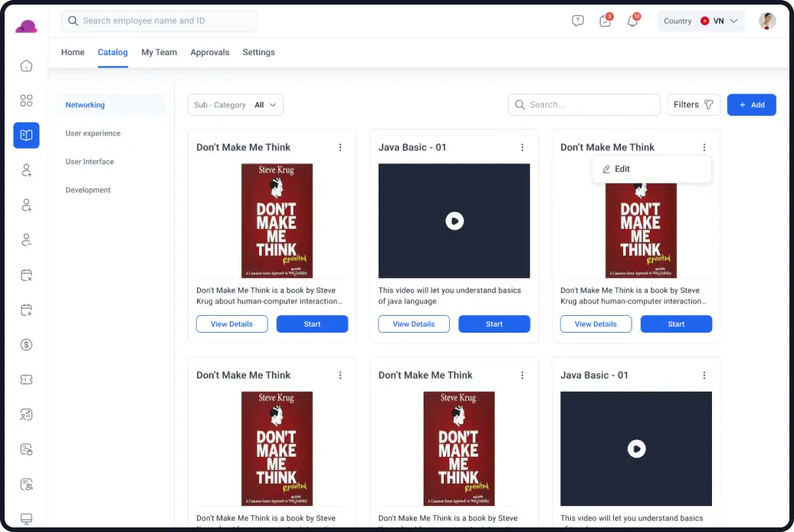Click the catalog Search... field

584,105
